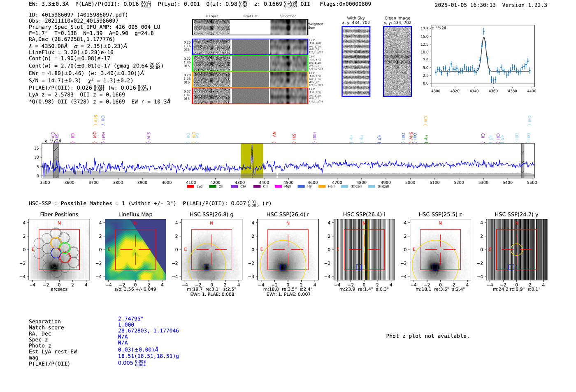Image resolution: width=576 pixels, height=392 pixels.
Task: Click the hatched gray band near 3550
Action: point(56,160)
